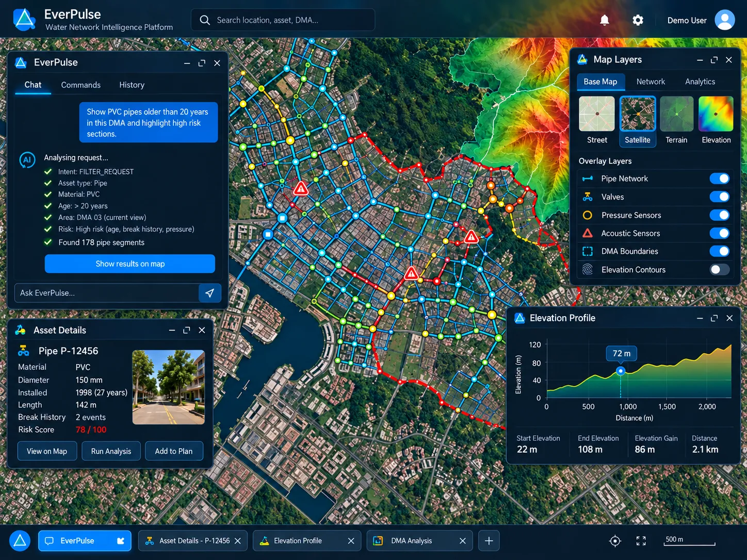Click the Add to Plan button
The width and height of the screenshot is (747, 560).
tap(174, 451)
